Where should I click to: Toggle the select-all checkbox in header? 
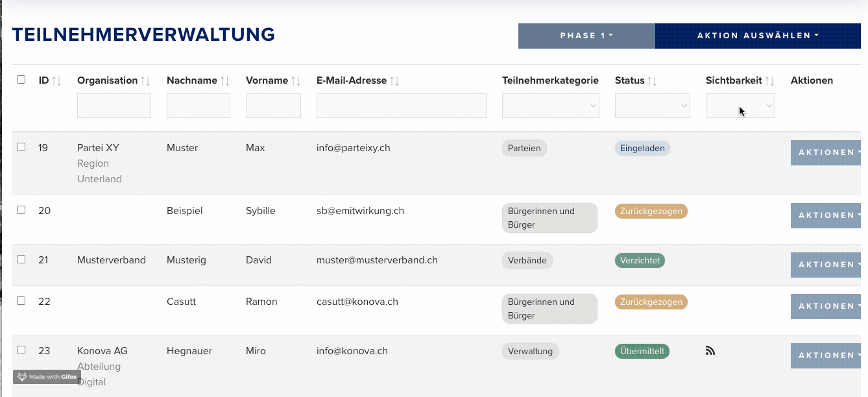click(x=21, y=80)
